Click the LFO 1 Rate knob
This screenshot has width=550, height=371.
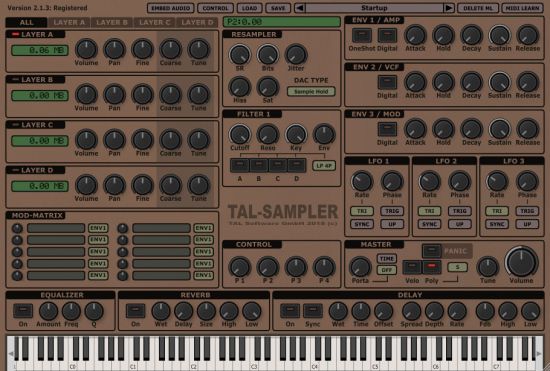[x=362, y=181]
